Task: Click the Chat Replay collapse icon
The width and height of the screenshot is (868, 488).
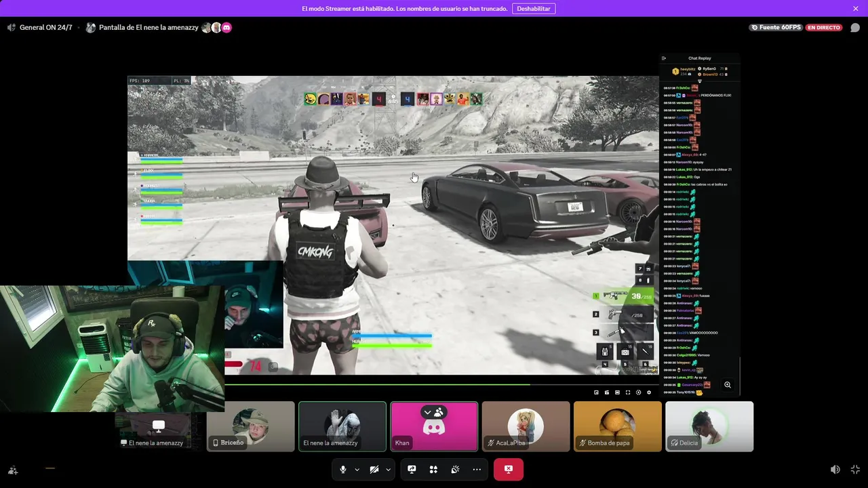Action: click(x=664, y=58)
